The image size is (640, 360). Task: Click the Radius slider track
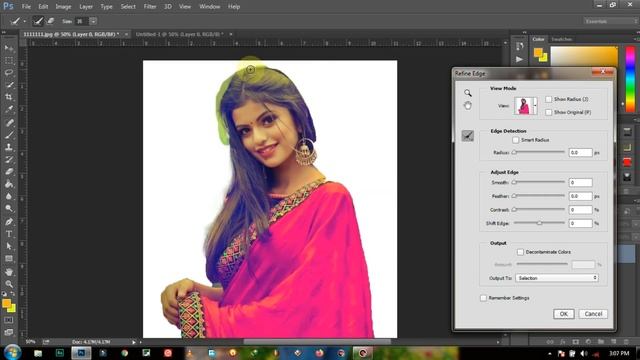tap(539, 152)
